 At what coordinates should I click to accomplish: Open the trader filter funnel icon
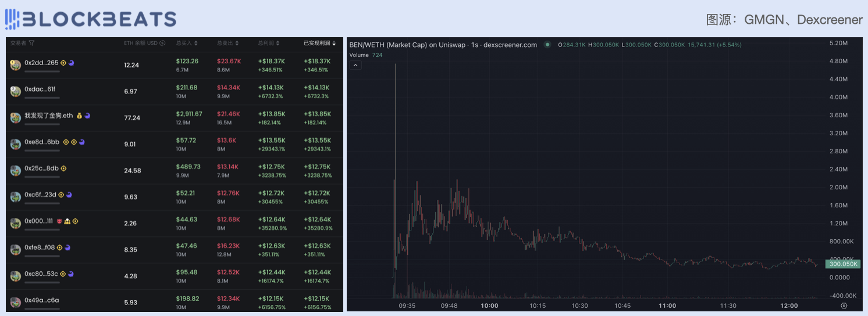(x=31, y=43)
